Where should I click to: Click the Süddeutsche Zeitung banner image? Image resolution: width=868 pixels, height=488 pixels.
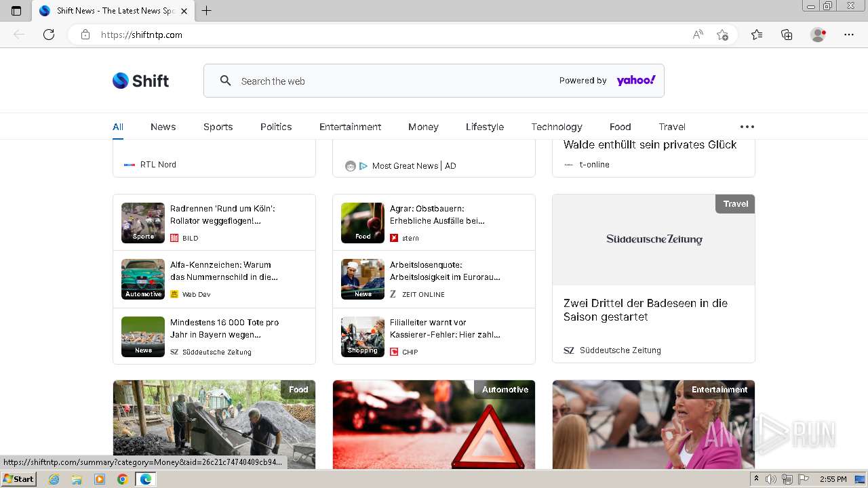point(654,239)
